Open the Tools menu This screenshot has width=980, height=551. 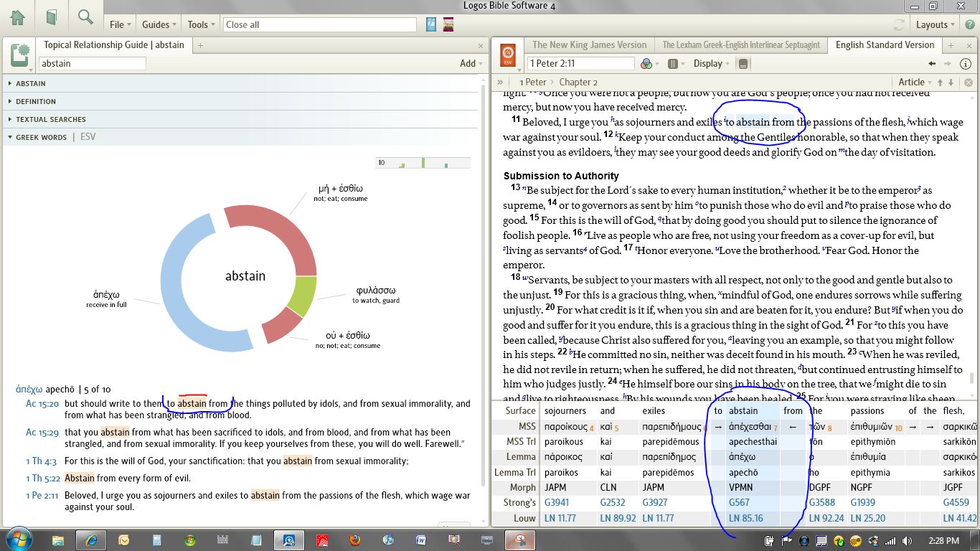[x=201, y=24]
